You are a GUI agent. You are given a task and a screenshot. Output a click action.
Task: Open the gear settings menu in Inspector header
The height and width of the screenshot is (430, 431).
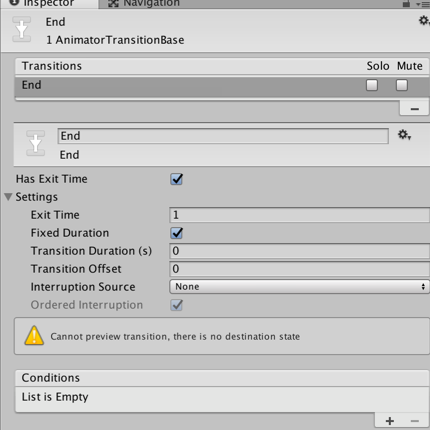[424, 21]
